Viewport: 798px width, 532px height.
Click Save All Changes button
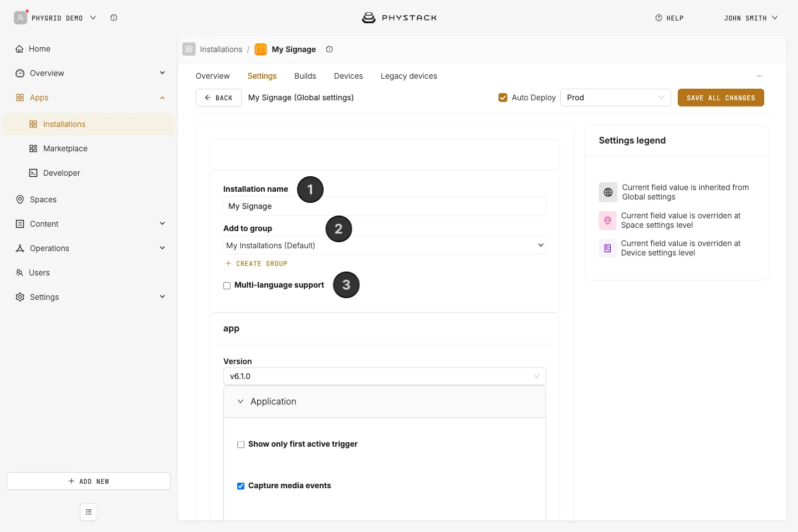pos(721,98)
